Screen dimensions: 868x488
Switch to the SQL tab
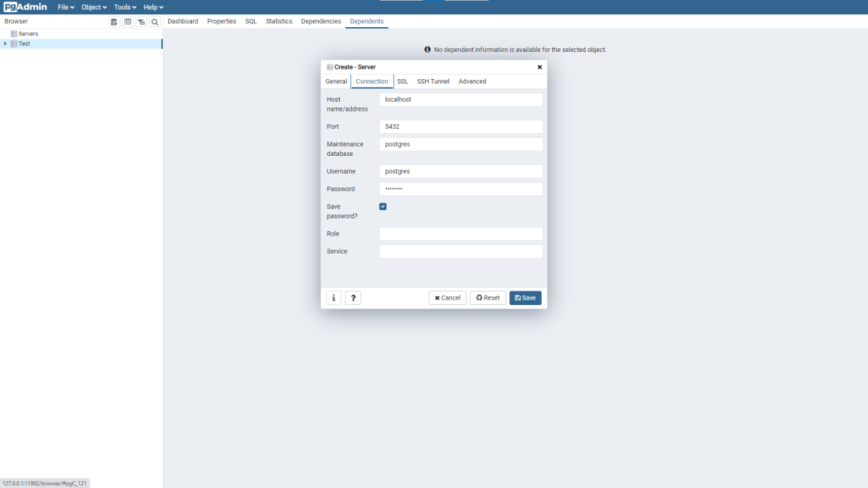pos(251,21)
